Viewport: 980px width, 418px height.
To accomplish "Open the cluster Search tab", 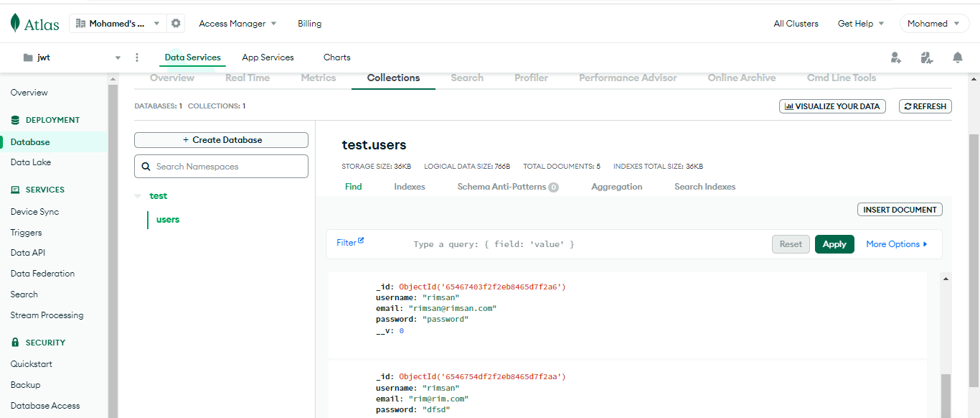I will pyautogui.click(x=467, y=78).
